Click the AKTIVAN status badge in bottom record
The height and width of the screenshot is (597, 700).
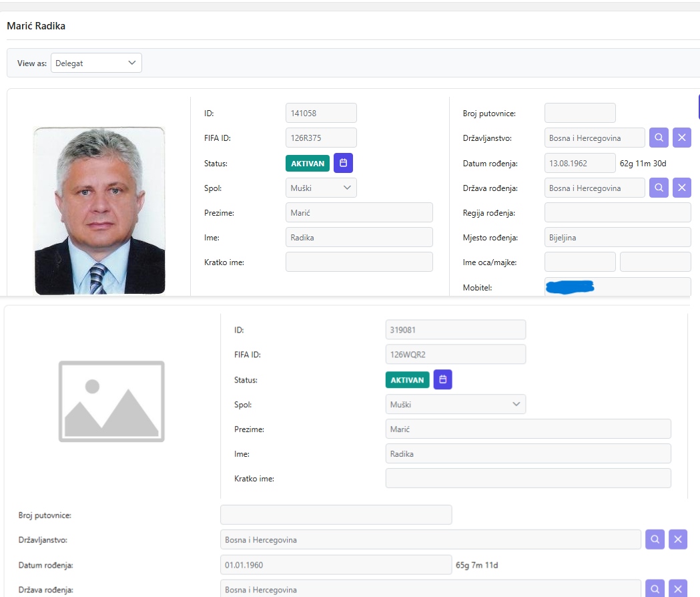(x=407, y=380)
